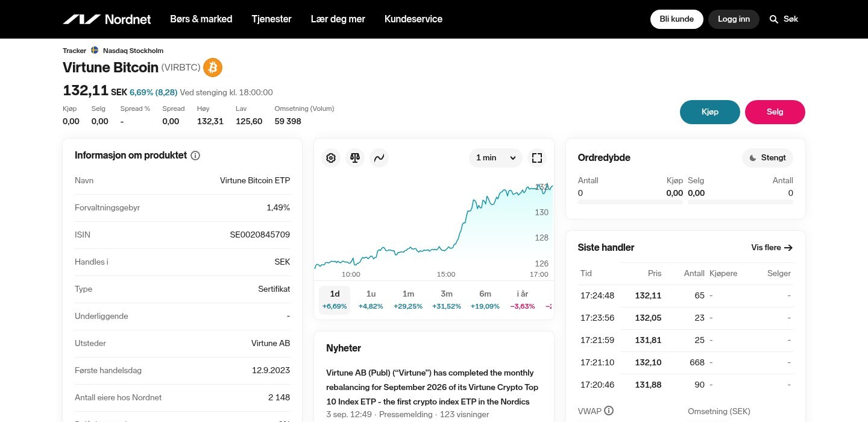The height and width of the screenshot is (422, 868).
Task: Click the Logg inn button
Action: pos(734,19)
